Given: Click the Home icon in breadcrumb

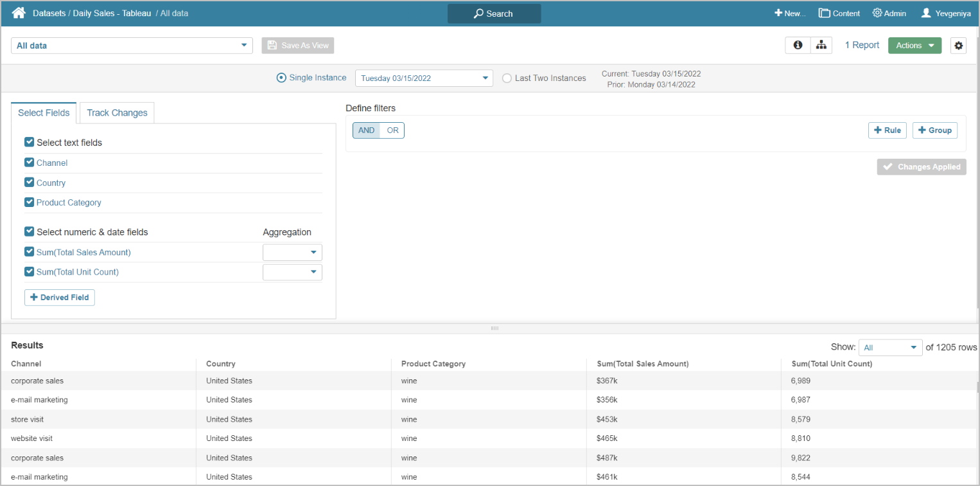Looking at the screenshot, I should (19, 13).
